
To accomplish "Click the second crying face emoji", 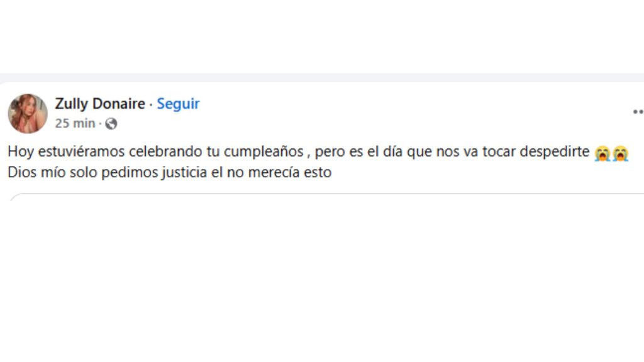I will [x=620, y=153].
